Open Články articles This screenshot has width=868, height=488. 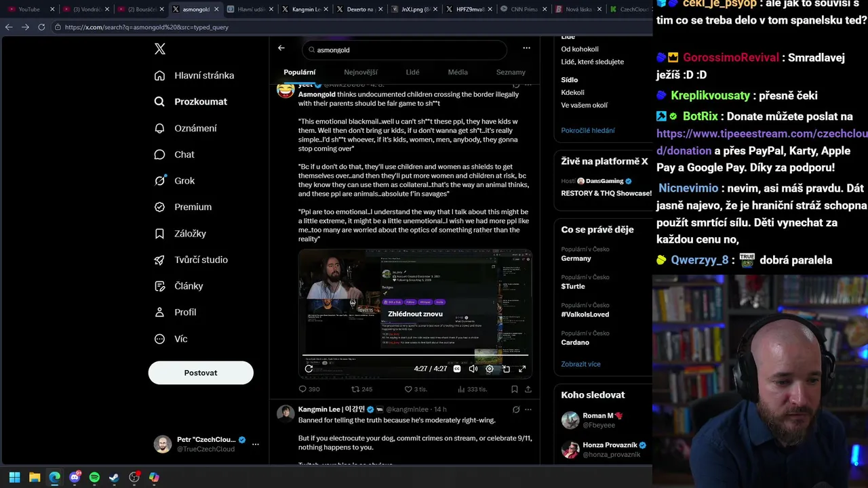pyautogui.click(x=179, y=286)
